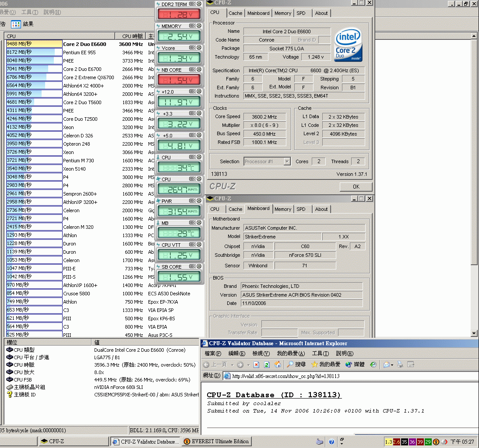Open SPD tab in top CPU-Z window
Image resolution: width=479 pixels, height=448 pixels.
point(301,13)
